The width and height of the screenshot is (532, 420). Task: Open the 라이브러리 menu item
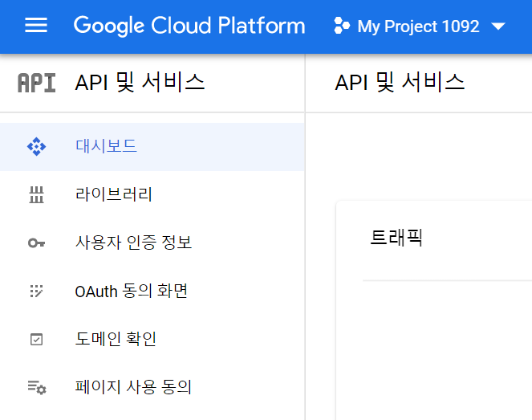(x=152, y=194)
